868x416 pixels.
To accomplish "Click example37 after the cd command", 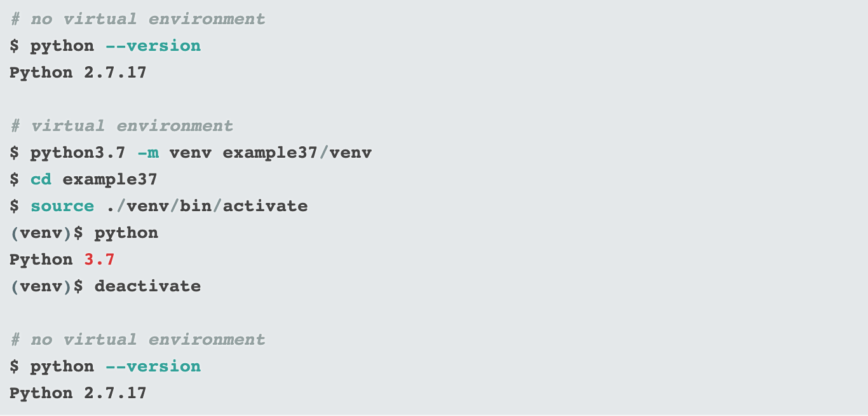I will pyautogui.click(x=110, y=179).
